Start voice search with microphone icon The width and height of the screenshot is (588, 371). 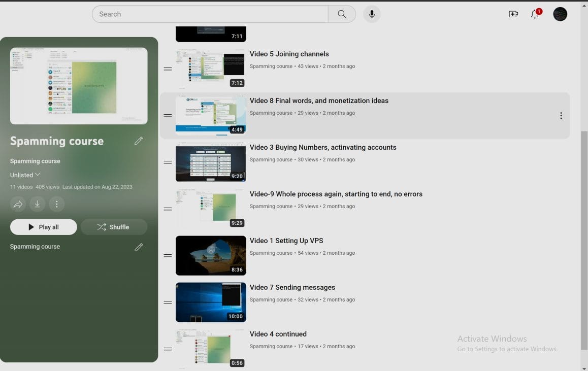pyautogui.click(x=372, y=14)
